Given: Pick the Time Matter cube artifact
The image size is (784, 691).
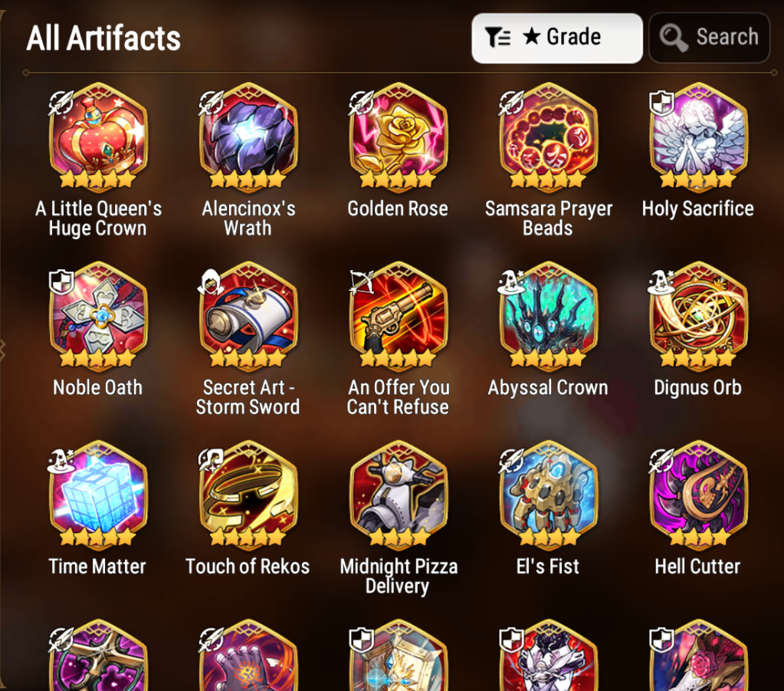Looking at the screenshot, I should coord(98,495).
